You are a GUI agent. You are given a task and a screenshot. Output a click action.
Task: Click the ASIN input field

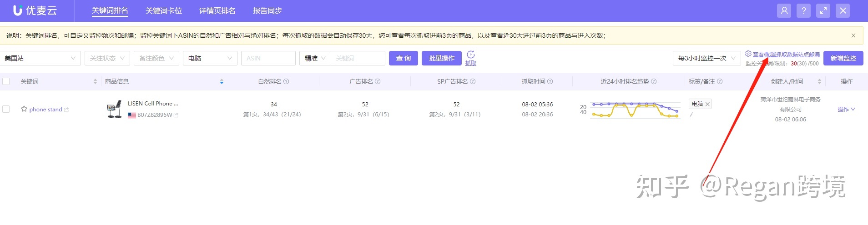pyautogui.click(x=268, y=58)
